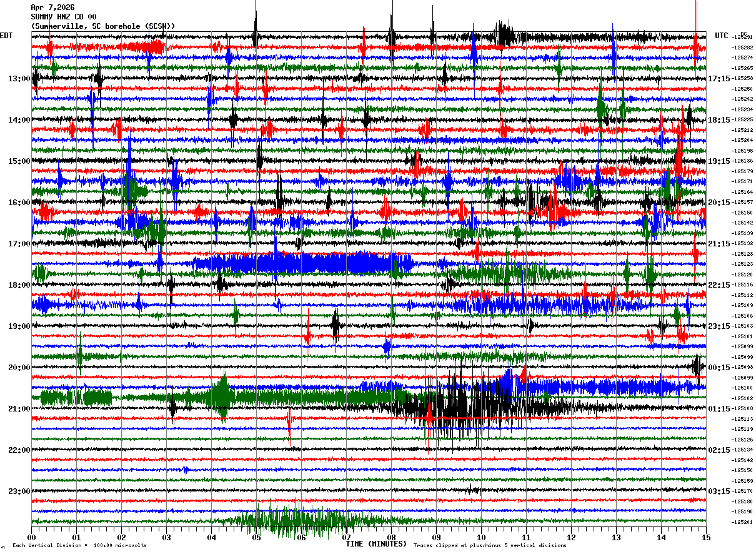This screenshot has width=756, height=554.
Task: Click the DC offset value -125171
Action: [742, 181]
